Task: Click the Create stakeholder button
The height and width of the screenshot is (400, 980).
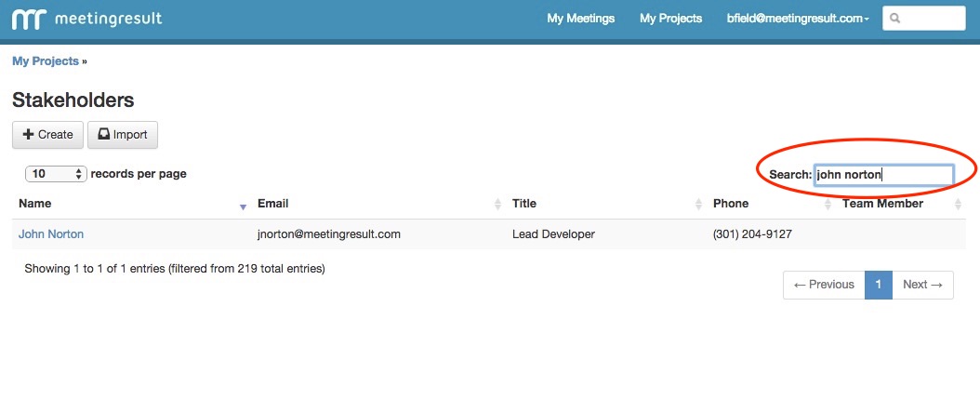Action: tap(47, 135)
